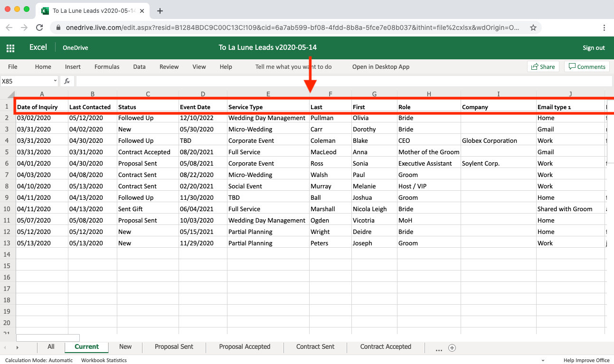Show more sheet tabs via ellipsis

coord(439,350)
